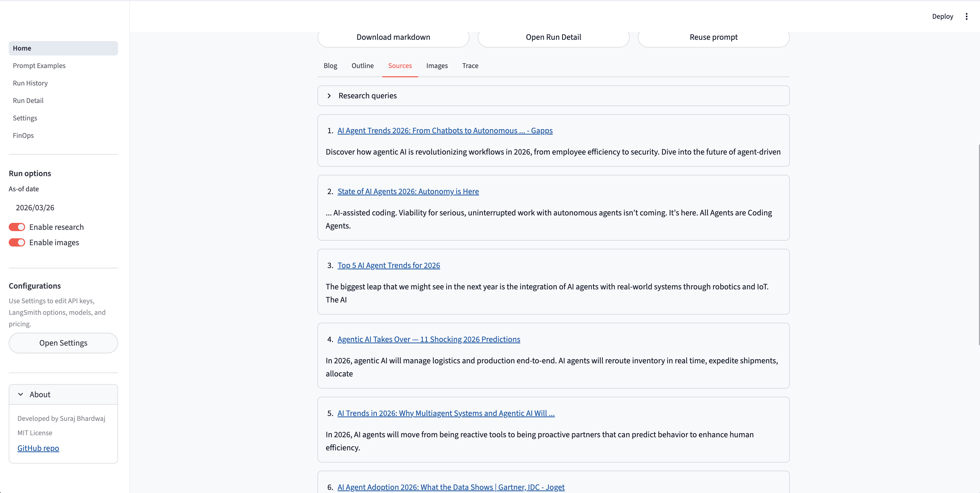Click the Download markdown button

pos(393,37)
